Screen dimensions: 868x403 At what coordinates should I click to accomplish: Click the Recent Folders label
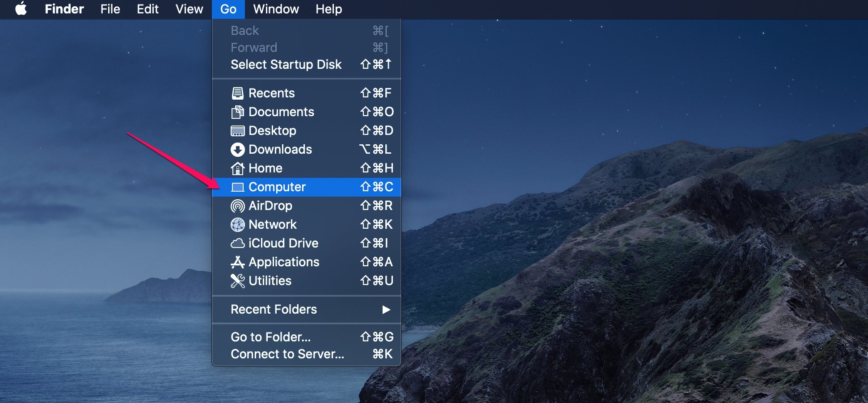point(274,309)
